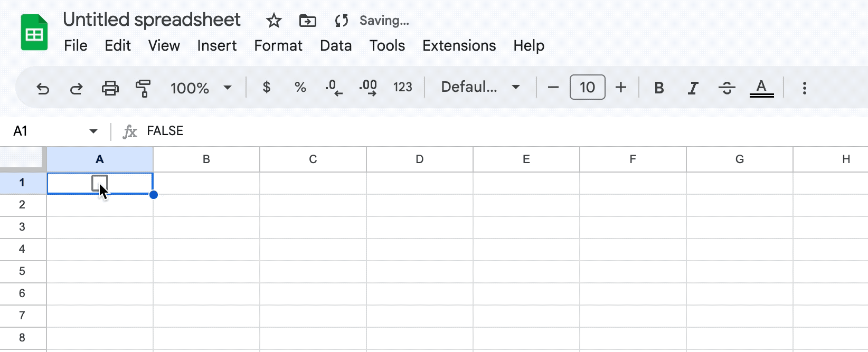Image resolution: width=868 pixels, height=352 pixels.
Task: Open the zoom level dropdown
Action: (201, 88)
